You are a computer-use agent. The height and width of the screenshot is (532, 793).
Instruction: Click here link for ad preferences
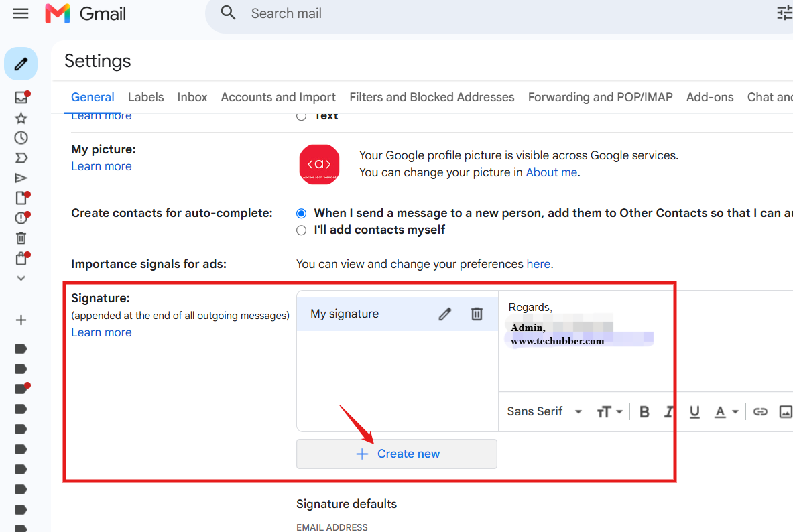tap(538, 264)
